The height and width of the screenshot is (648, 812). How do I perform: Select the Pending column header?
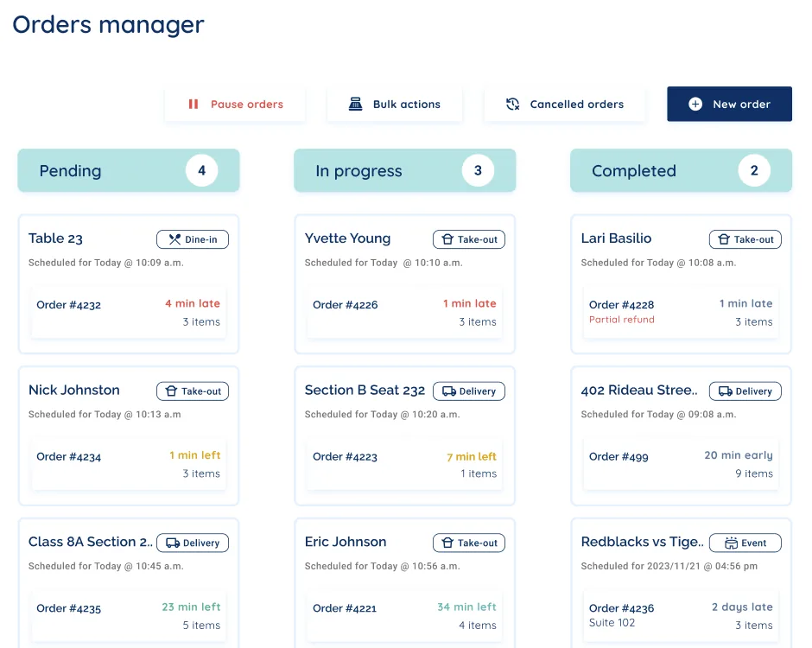(129, 170)
